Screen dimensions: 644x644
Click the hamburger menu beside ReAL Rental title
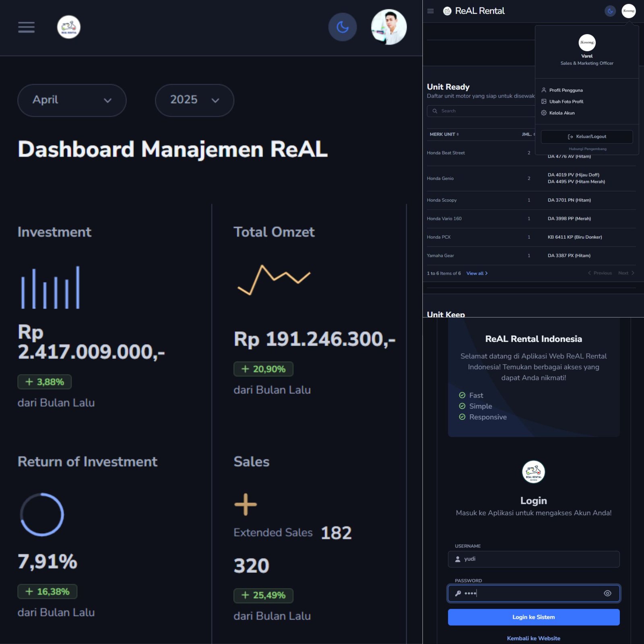(x=430, y=11)
